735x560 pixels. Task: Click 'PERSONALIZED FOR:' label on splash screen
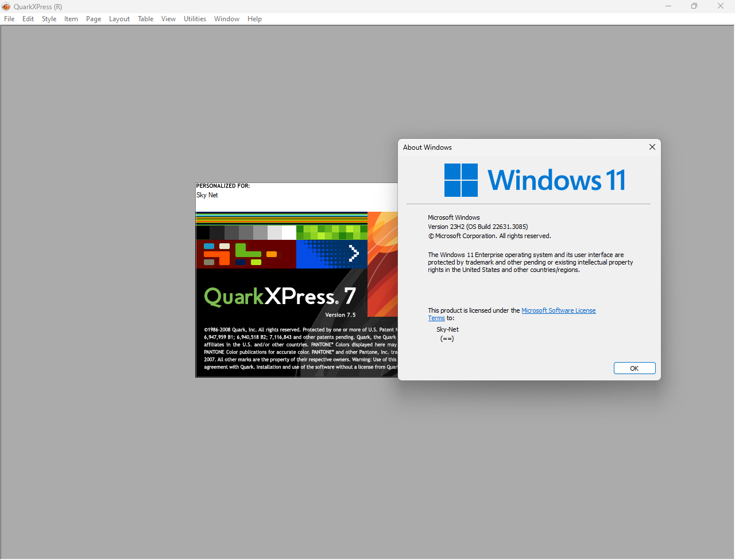click(223, 186)
